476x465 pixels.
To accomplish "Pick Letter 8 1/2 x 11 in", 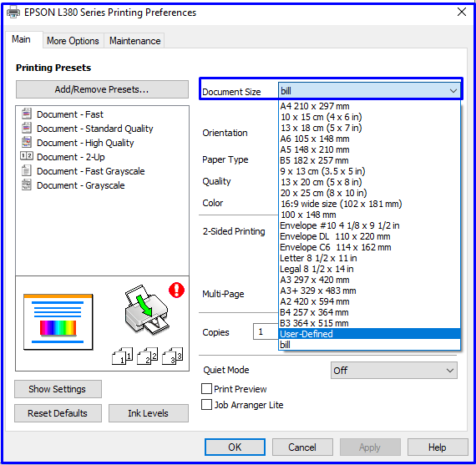I will [x=369, y=258].
